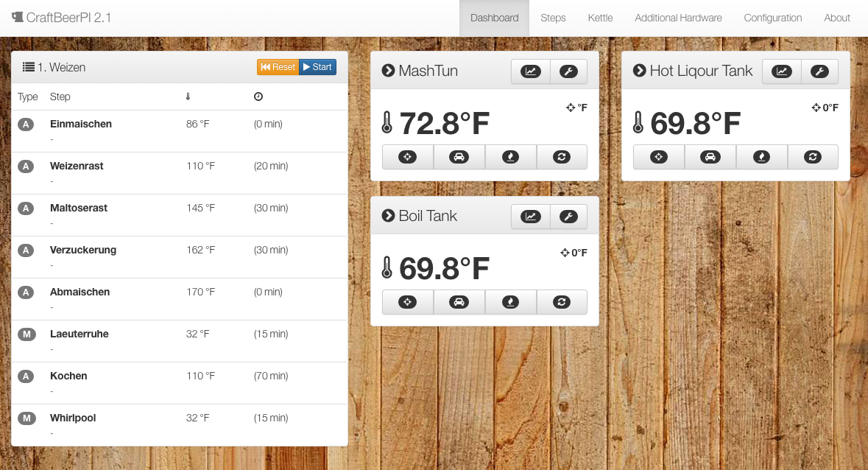
Task: Expand the Boil Tank chevron
Action: tap(389, 216)
